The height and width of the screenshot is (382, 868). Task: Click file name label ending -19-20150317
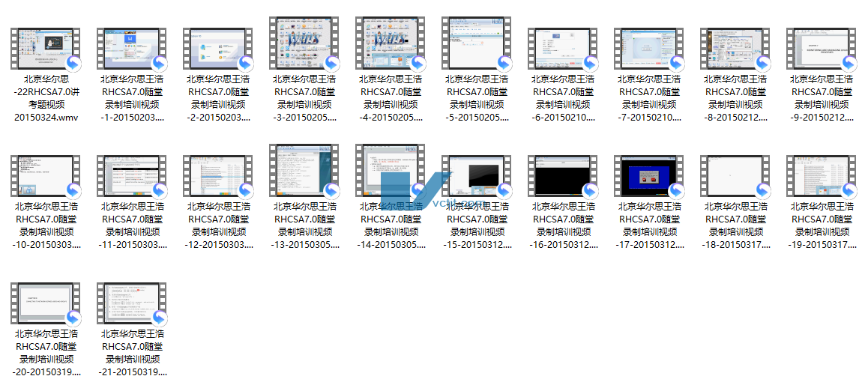point(822,225)
